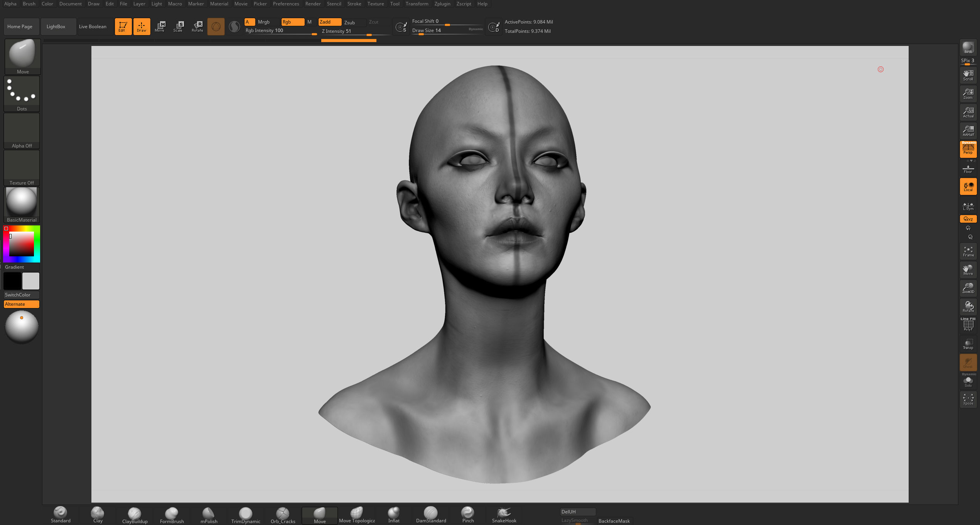Toggle Solo mode
This screenshot has height=525, width=980.
968,381
